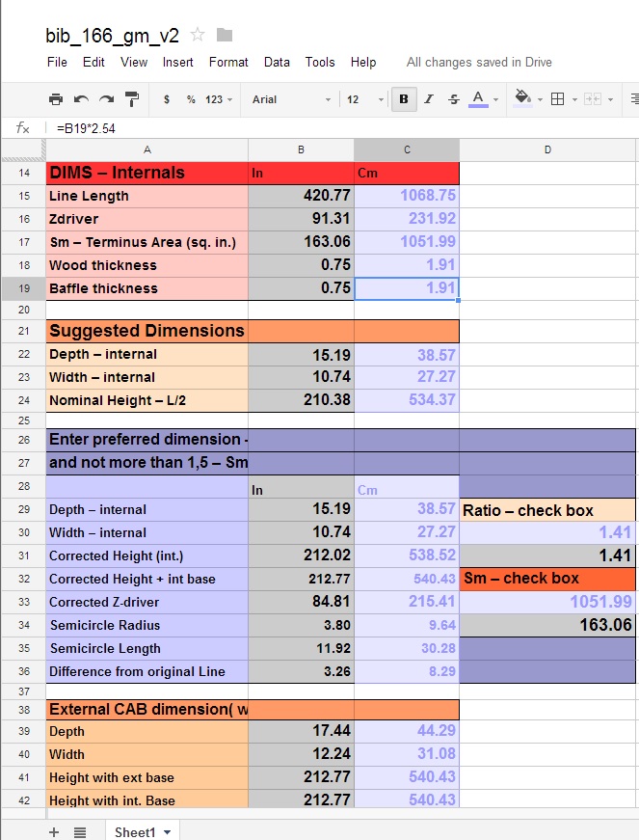The image size is (639, 840).
Task: Open the Insert menu
Action: point(177,62)
